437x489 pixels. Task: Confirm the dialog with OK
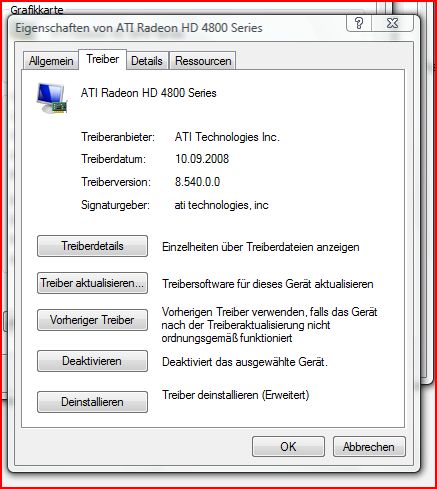pyautogui.click(x=288, y=446)
